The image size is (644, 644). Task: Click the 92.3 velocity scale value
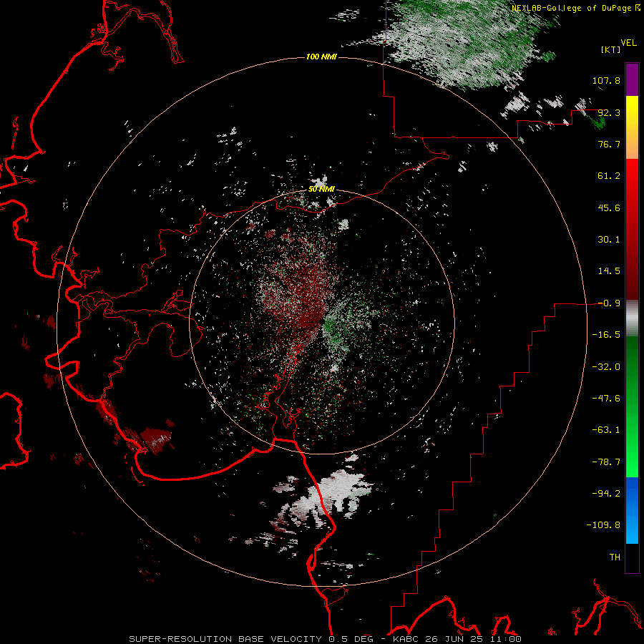[609, 112]
